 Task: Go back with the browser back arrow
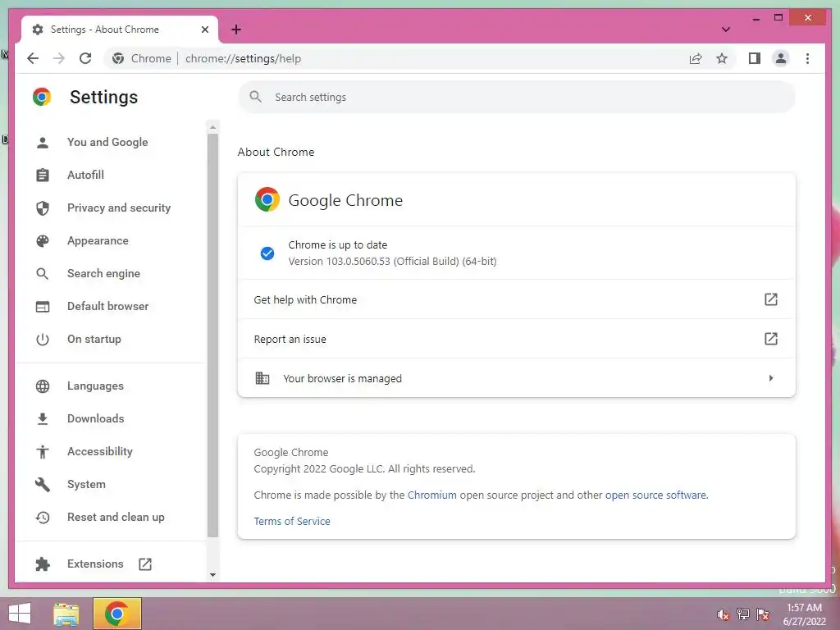pyautogui.click(x=33, y=58)
